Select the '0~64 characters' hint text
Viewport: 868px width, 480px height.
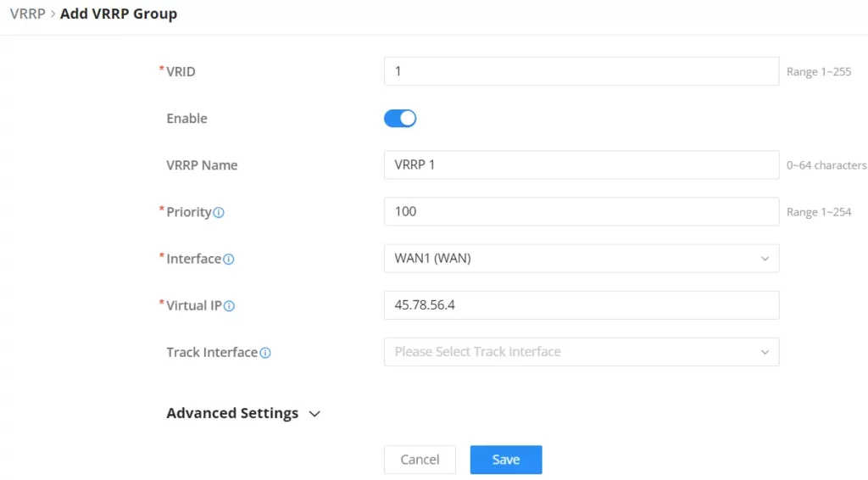(826, 165)
